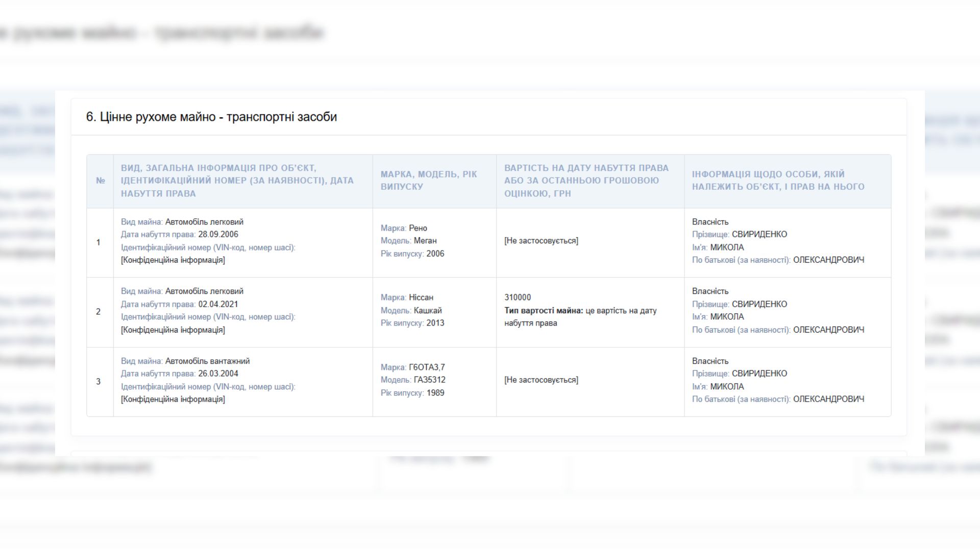Click the 'Вид, загальна інформація про об'єкт' header

tap(237, 181)
